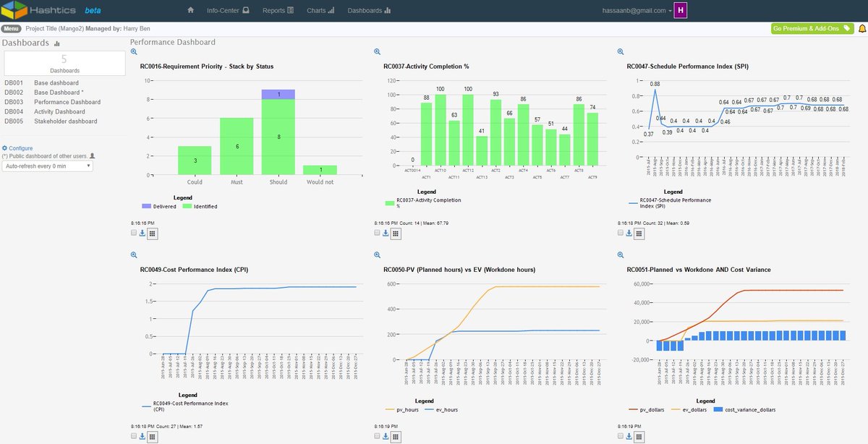The height and width of the screenshot is (444, 868).
Task: Click the Configure gear link
Action: tap(17, 148)
